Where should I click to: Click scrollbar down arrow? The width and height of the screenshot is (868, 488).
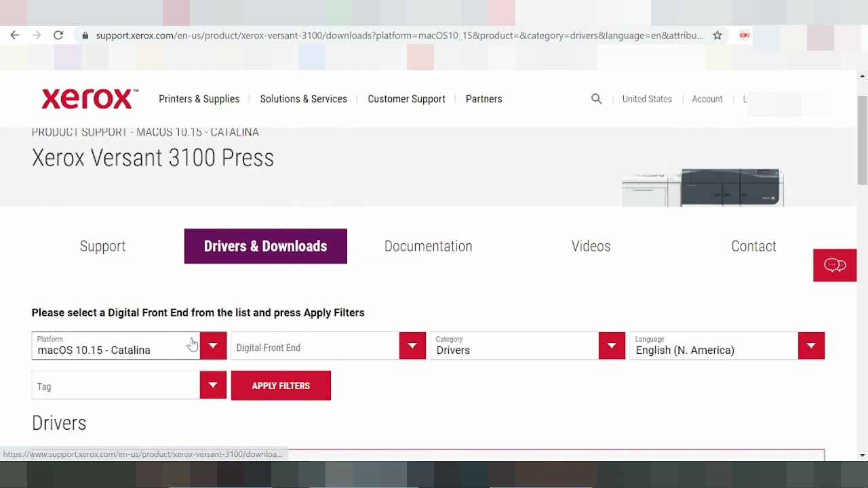tap(863, 455)
